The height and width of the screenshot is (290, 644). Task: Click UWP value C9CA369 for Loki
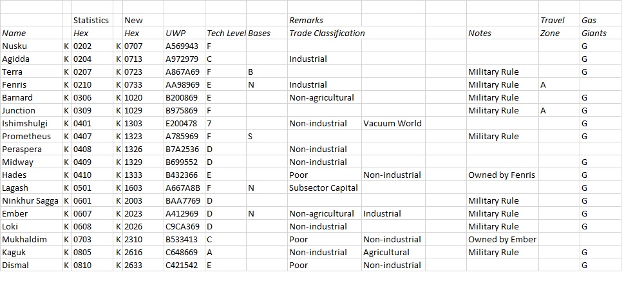click(184, 226)
